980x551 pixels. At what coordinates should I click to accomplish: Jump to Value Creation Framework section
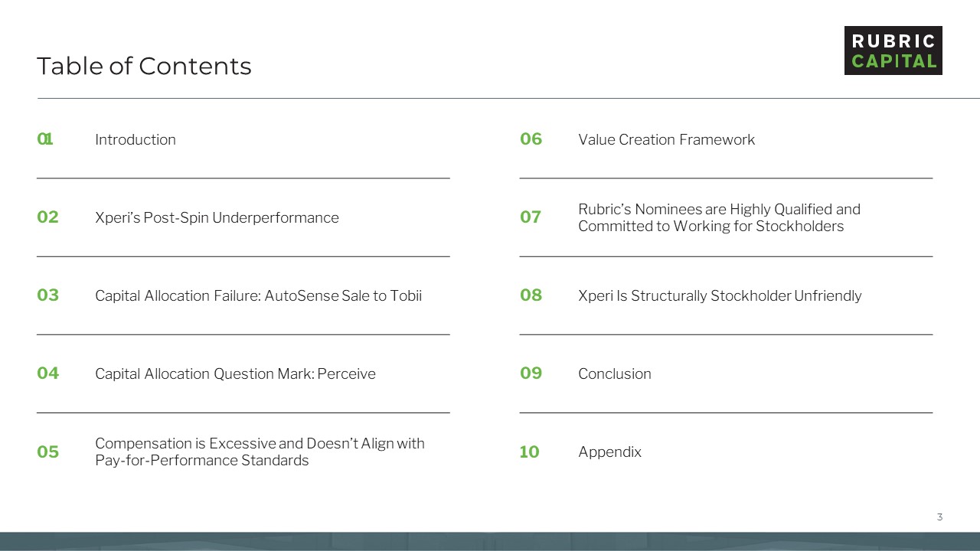666,140
